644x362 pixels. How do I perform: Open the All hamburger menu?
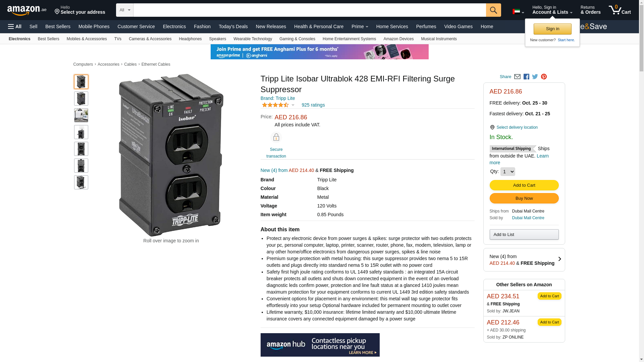click(x=15, y=26)
